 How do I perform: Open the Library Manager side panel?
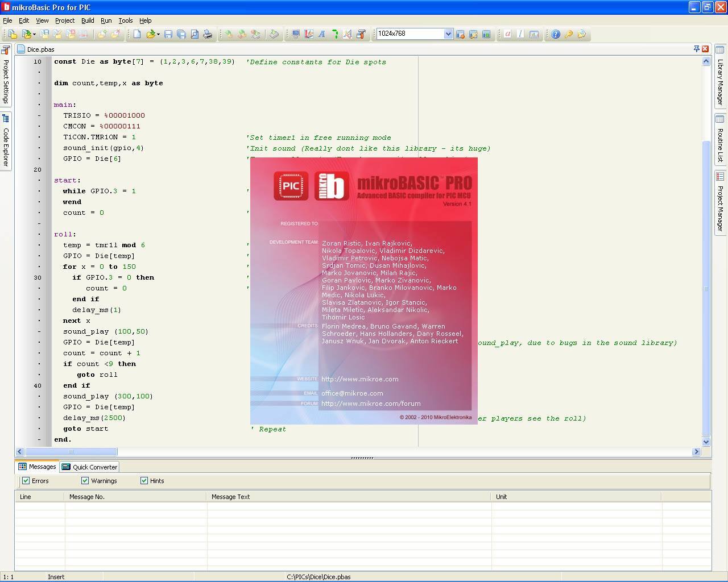click(720, 76)
